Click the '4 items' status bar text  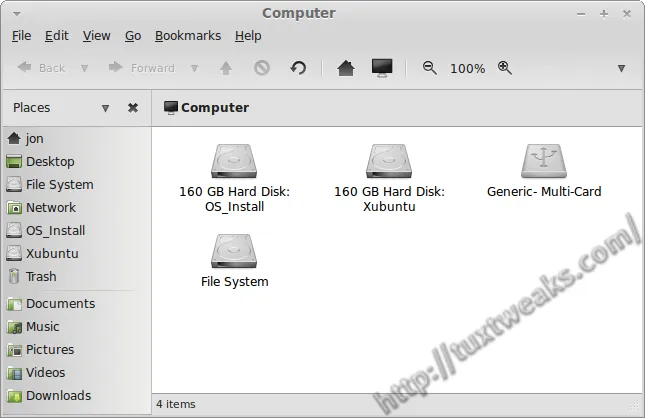[176, 404]
